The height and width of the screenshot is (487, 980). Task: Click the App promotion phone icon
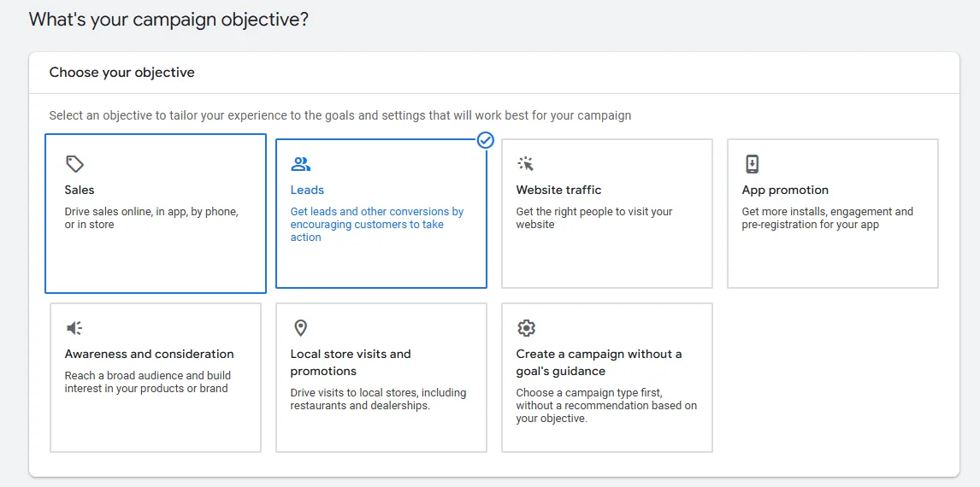tap(752, 164)
